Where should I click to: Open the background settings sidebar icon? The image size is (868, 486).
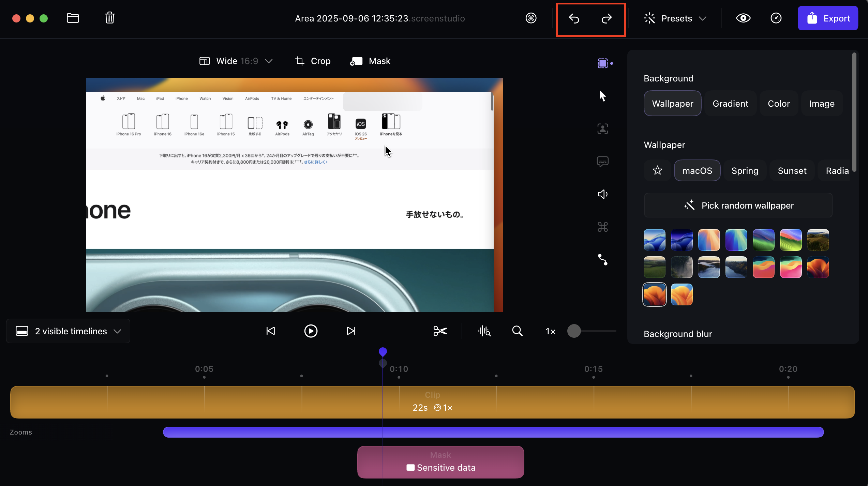pos(603,63)
